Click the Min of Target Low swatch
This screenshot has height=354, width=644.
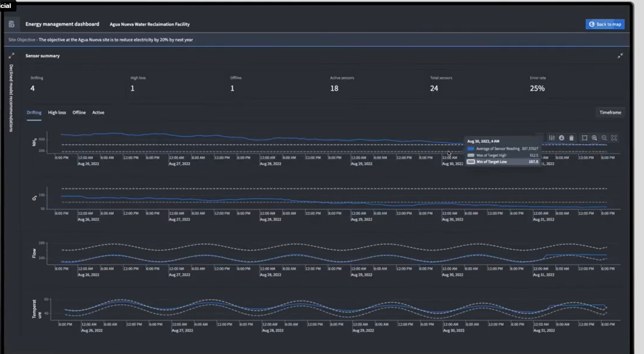click(x=471, y=162)
